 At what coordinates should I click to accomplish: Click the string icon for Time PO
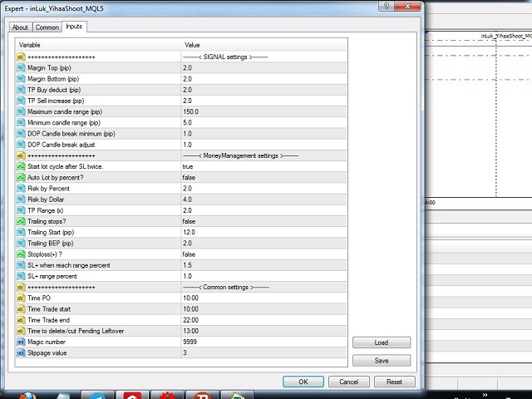21,298
